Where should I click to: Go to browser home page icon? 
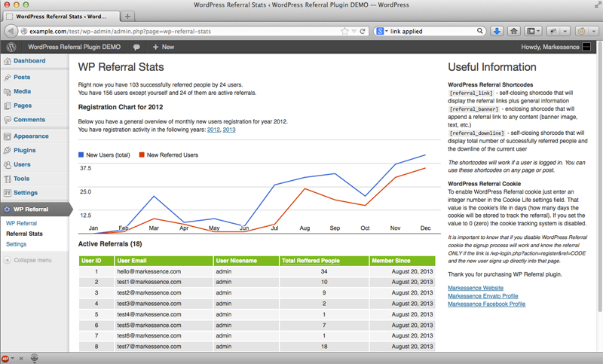tap(514, 31)
